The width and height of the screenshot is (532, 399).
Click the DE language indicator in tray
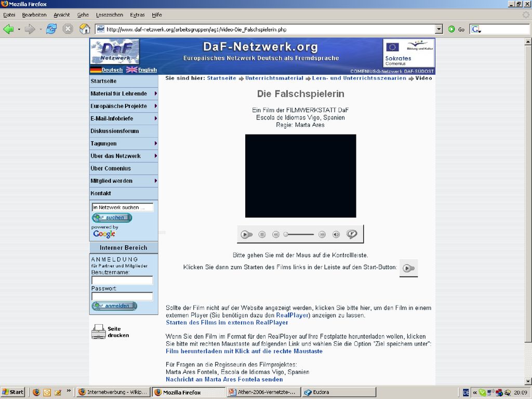pyautogui.click(x=466, y=393)
